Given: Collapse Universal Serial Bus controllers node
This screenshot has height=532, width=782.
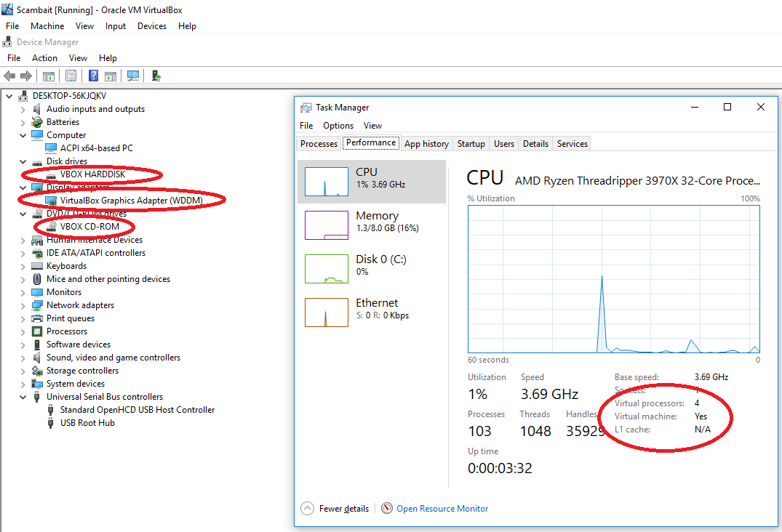Looking at the screenshot, I should (x=23, y=397).
